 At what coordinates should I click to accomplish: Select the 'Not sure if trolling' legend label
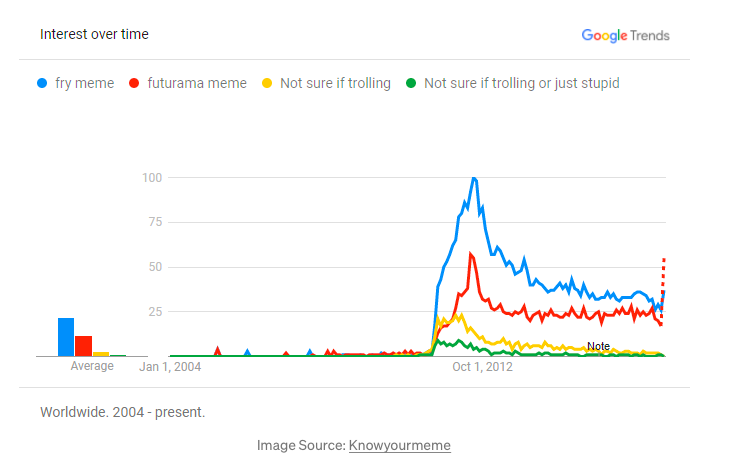(x=335, y=83)
